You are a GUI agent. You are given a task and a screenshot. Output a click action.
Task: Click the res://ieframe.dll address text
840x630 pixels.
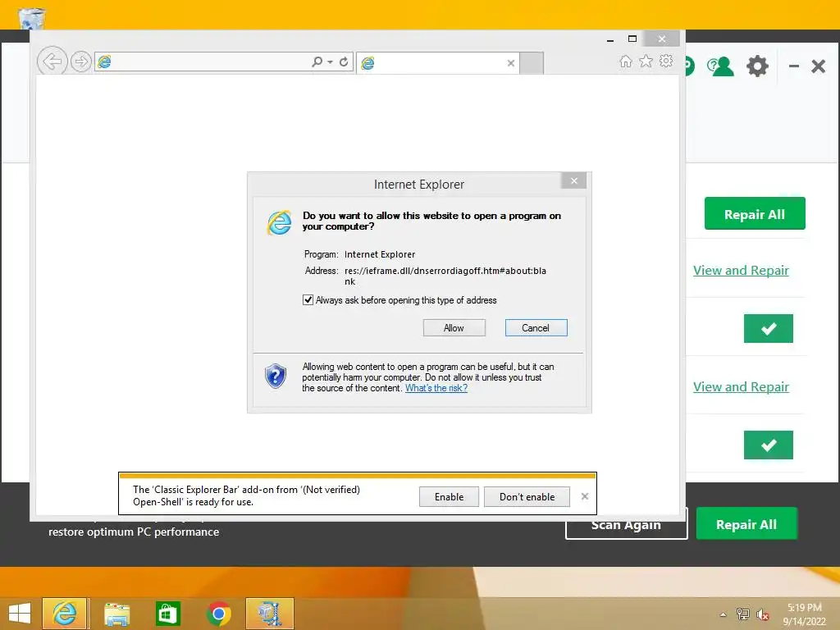[445, 276]
